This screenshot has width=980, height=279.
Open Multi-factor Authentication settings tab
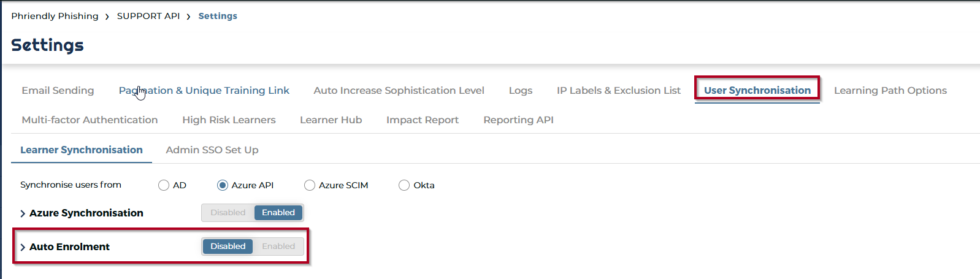90,120
